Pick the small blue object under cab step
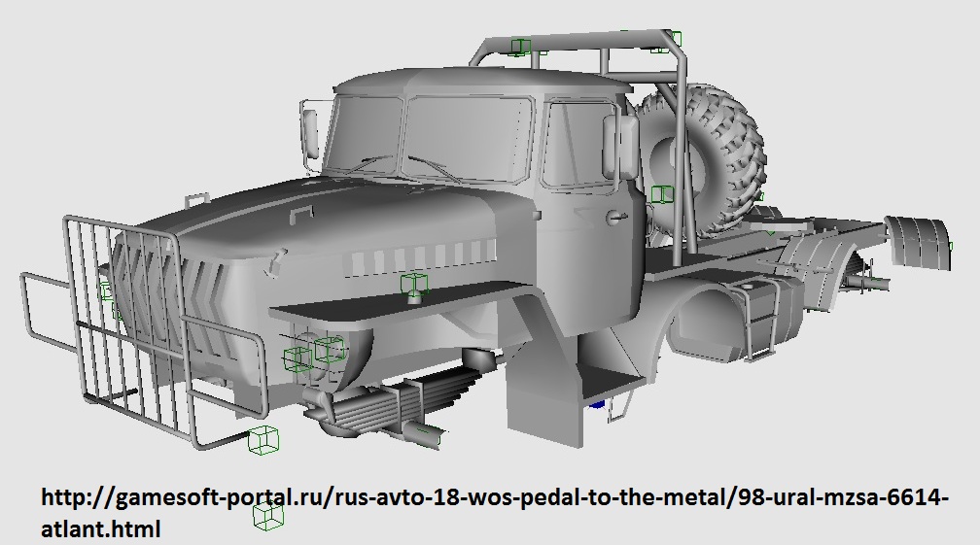The height and width of the screenshot is (545, 980). pos(598,404)
